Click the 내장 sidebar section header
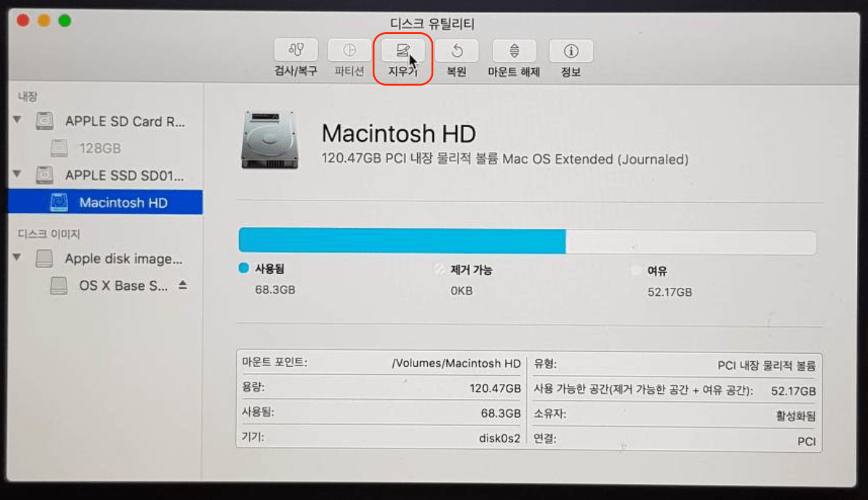This screenshot has height=500, width=868. tap(27, 97)
